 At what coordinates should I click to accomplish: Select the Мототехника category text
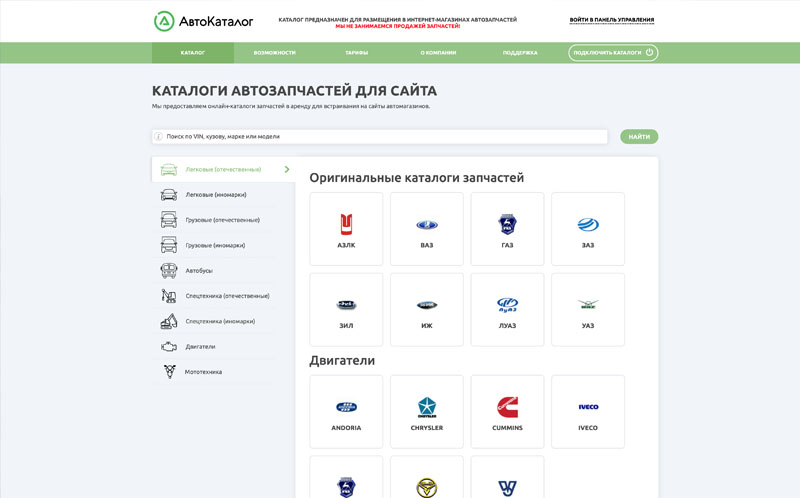pos(203,372)
